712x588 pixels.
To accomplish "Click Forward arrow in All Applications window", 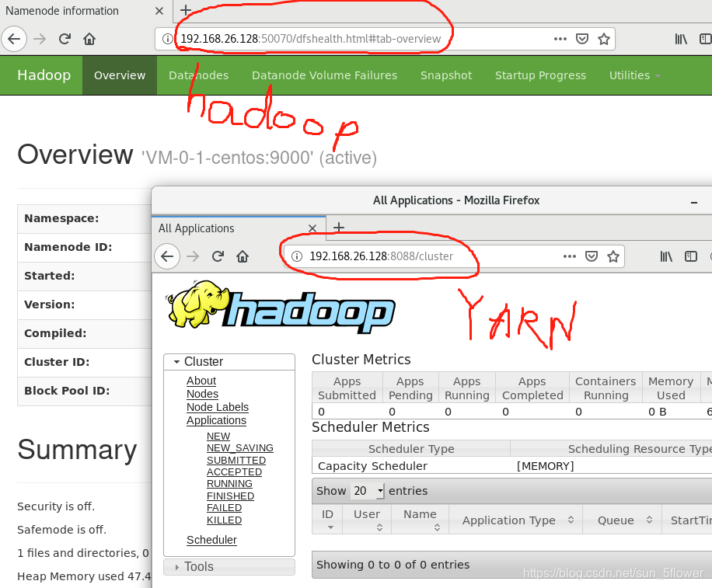I will (193, 256).
